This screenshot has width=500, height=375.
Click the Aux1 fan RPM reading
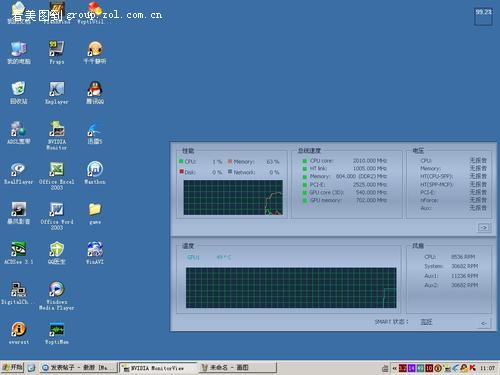coord(464,276)
